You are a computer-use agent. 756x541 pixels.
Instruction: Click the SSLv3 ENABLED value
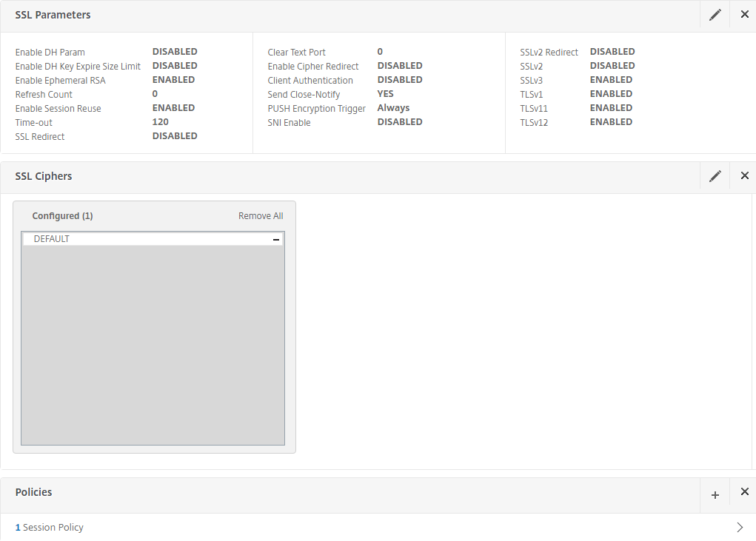(611, 80)
